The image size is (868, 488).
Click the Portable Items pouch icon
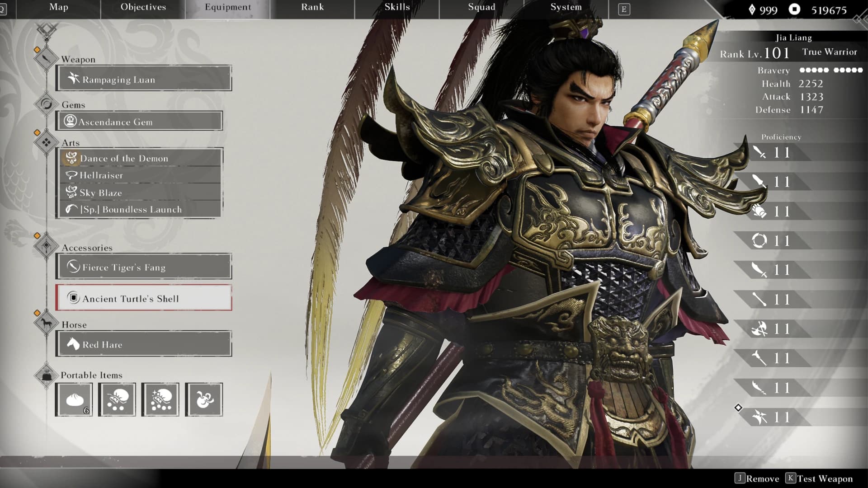click(x=46, y=375)
